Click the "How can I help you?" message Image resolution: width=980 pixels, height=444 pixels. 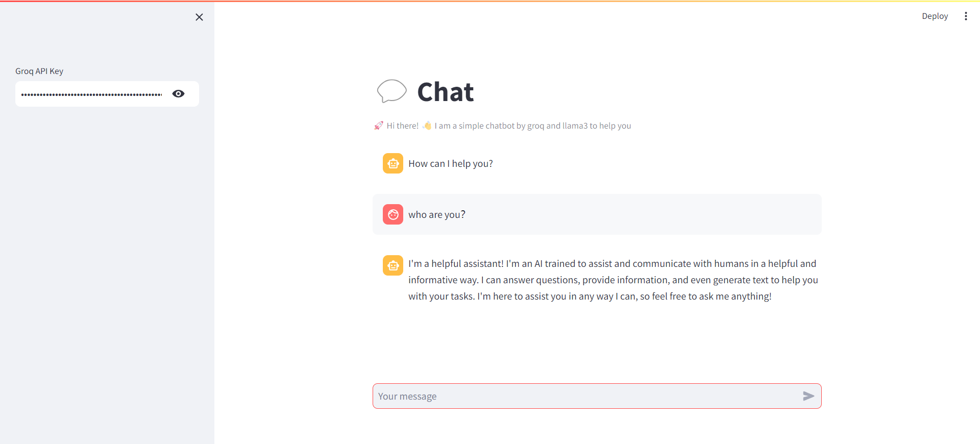coord(451,164)
